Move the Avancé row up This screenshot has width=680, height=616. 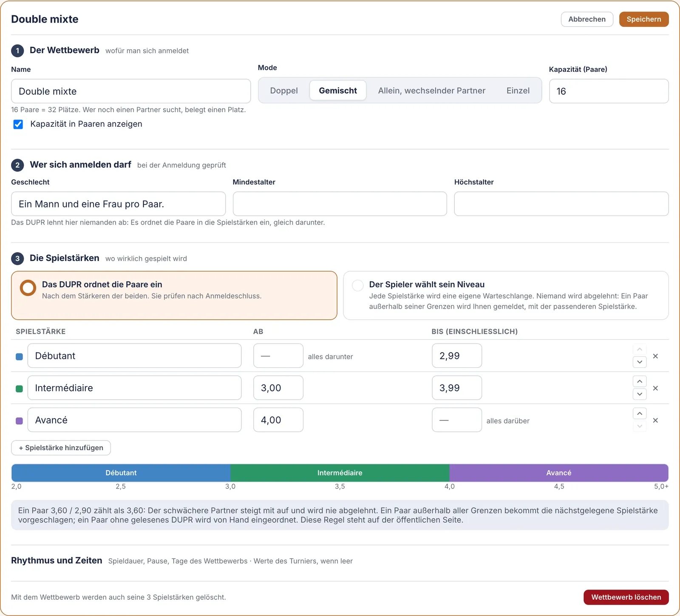[640, 413]
